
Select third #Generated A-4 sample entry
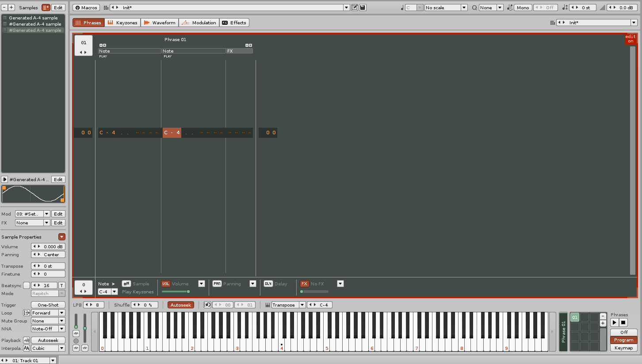(33, 30)
